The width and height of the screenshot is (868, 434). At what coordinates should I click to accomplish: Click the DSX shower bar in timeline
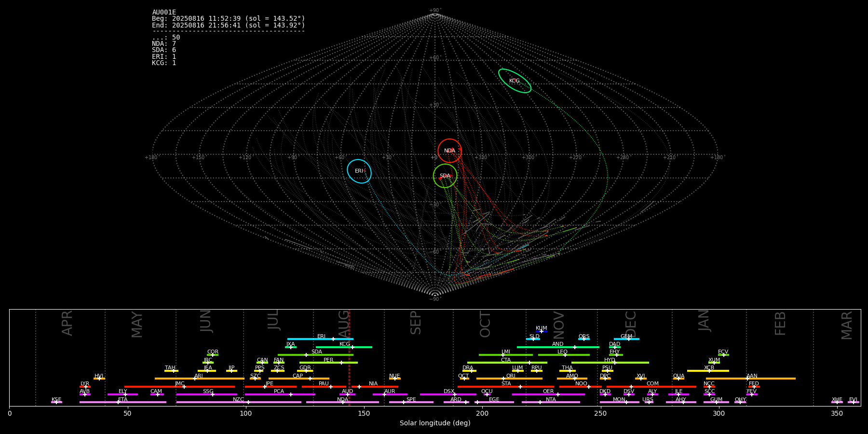(x=448, y=394)
